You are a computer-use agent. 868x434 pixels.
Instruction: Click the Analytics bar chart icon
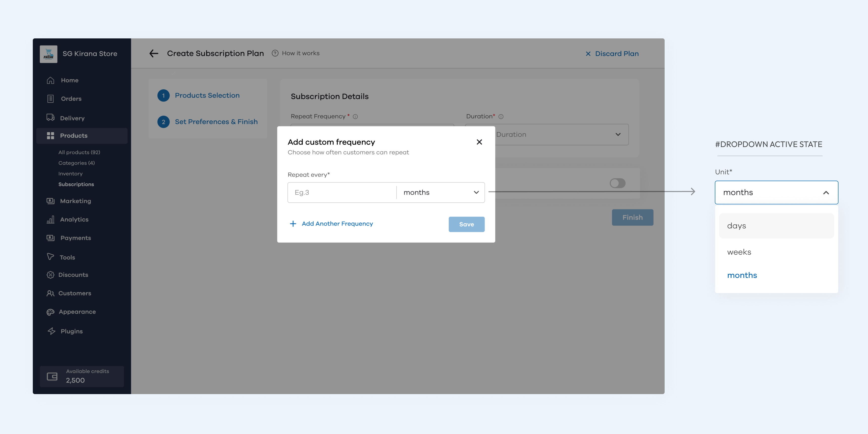[50, 220]
